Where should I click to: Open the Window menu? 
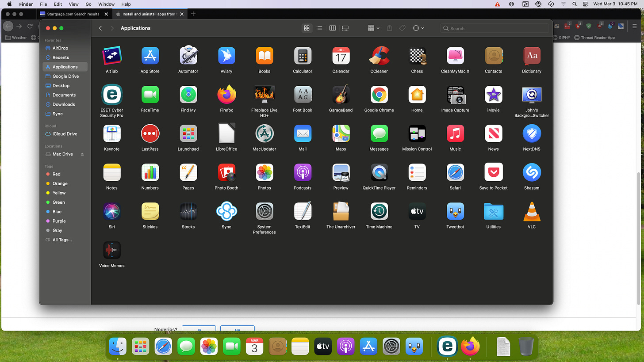click(x=106, y=4)
